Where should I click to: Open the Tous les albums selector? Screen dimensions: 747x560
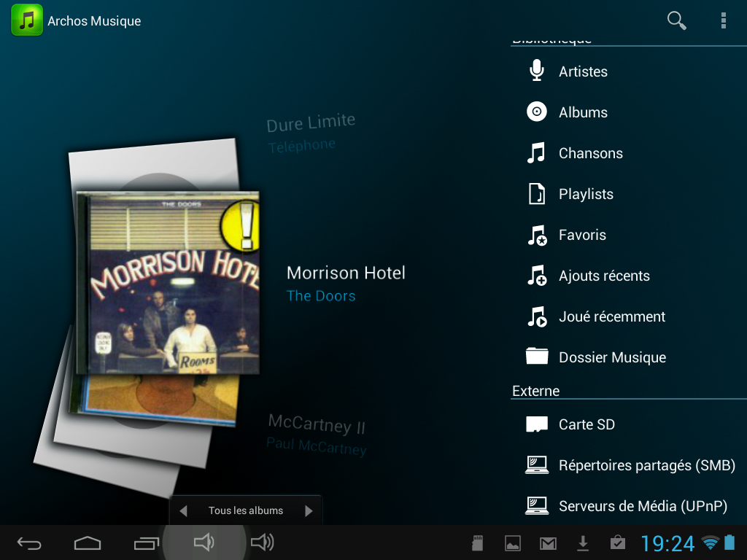(246, 510)
